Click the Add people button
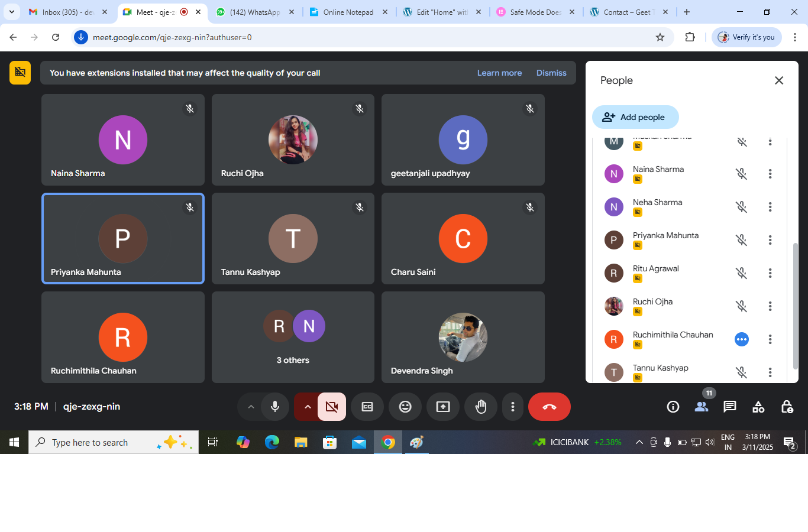 coord(635,117)
